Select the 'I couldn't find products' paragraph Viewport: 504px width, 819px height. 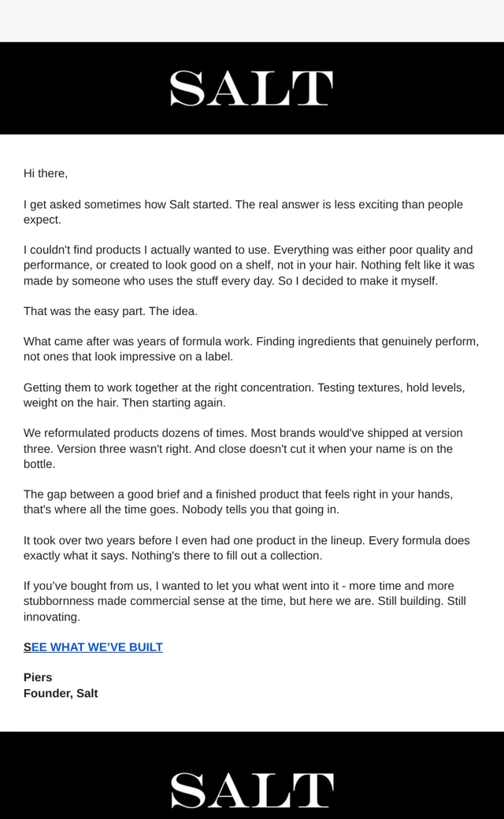point(249,265)
